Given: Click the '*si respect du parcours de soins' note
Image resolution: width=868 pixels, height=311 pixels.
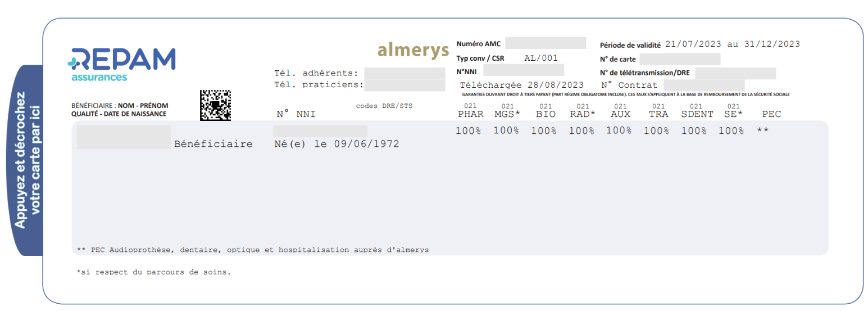Looking at the screenshot, I should tap(154, 272).
